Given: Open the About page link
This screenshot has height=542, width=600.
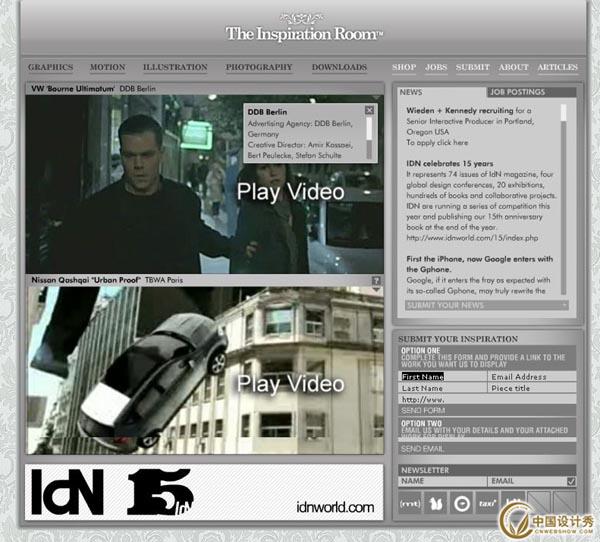Looking at the screenshot, I should 514,67.
